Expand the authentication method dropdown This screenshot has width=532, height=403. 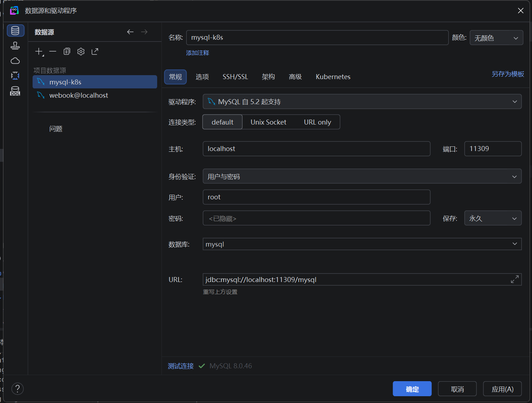(x=362, y=176)
